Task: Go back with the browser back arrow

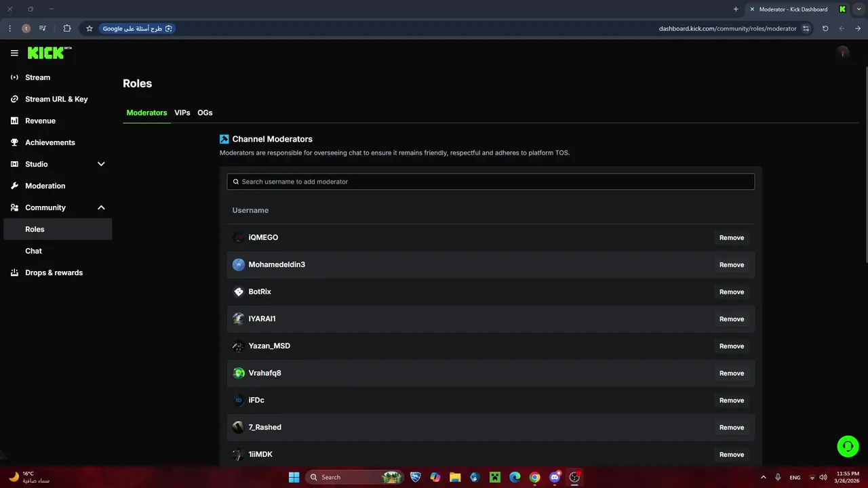Action: coord(858,28)
